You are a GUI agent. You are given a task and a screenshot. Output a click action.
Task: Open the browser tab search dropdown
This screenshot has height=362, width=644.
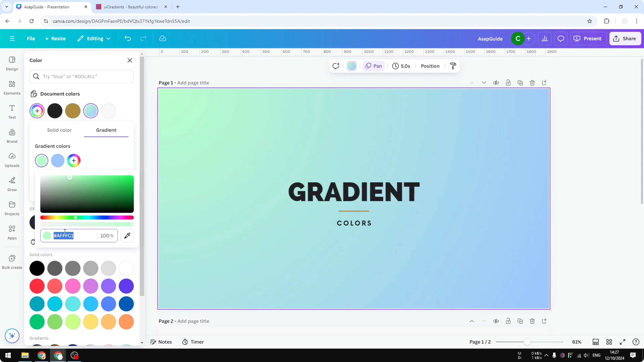6,7
